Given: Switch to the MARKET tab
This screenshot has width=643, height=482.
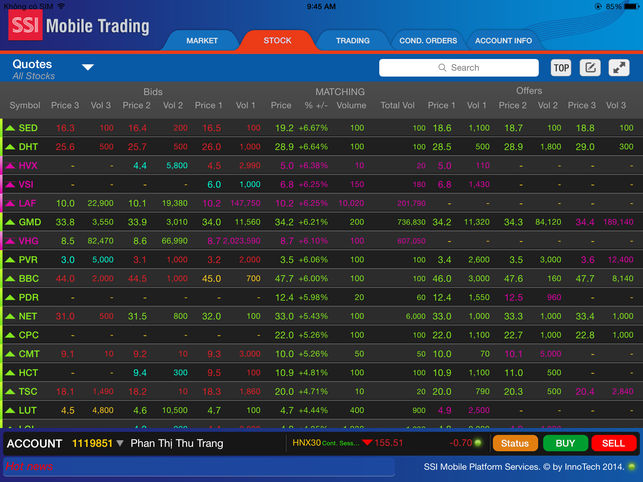Looking at the screenshot, I should (202, 41).
